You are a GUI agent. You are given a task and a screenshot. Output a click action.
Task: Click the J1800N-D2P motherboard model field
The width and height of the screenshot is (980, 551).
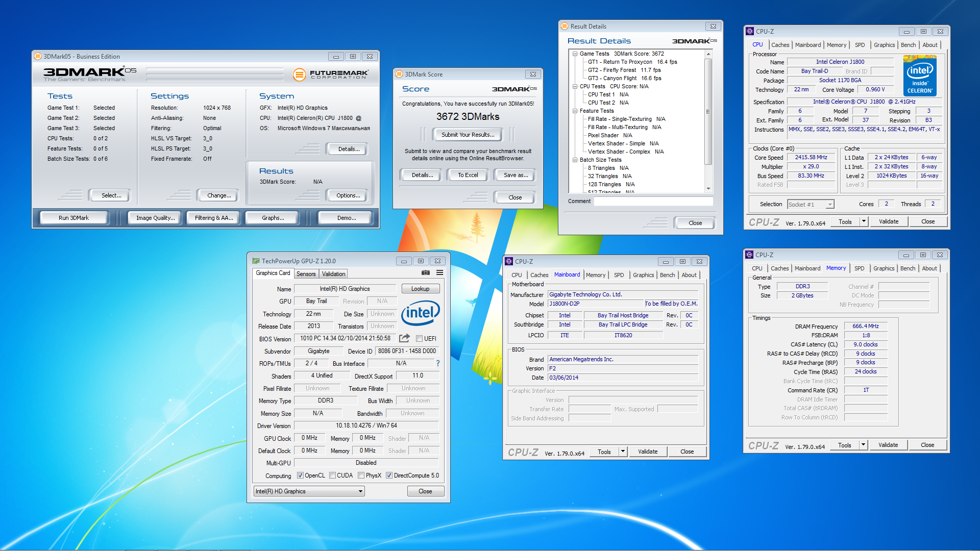pos(596,304)
